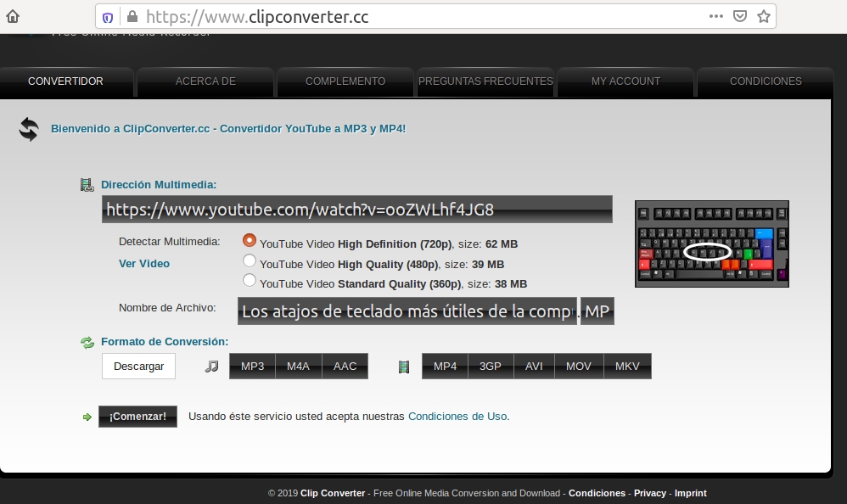This screenshot has height=504, width=847.
Task: Click the keyboard video thumbnail
Action: pyautogui.click(x=711, y=244)
